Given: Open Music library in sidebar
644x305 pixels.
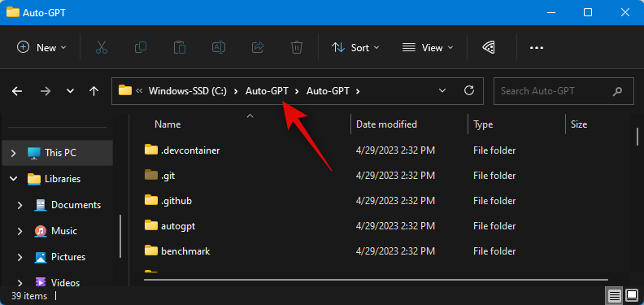Looking at the screenshot, I should tap(63, 231).
